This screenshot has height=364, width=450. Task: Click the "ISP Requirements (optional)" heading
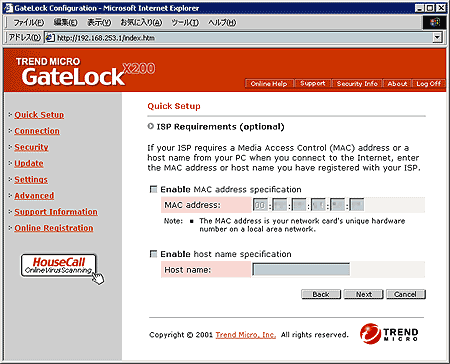tap(221, 127)
